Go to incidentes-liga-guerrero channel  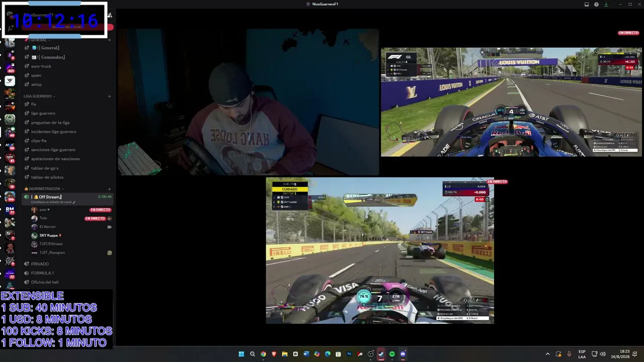click(x=67, y=131)
